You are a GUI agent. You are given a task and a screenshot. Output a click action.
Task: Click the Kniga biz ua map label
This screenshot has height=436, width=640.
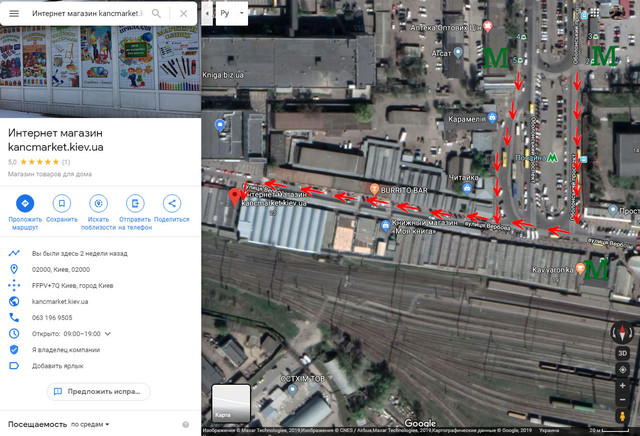[x=223, y=75]
